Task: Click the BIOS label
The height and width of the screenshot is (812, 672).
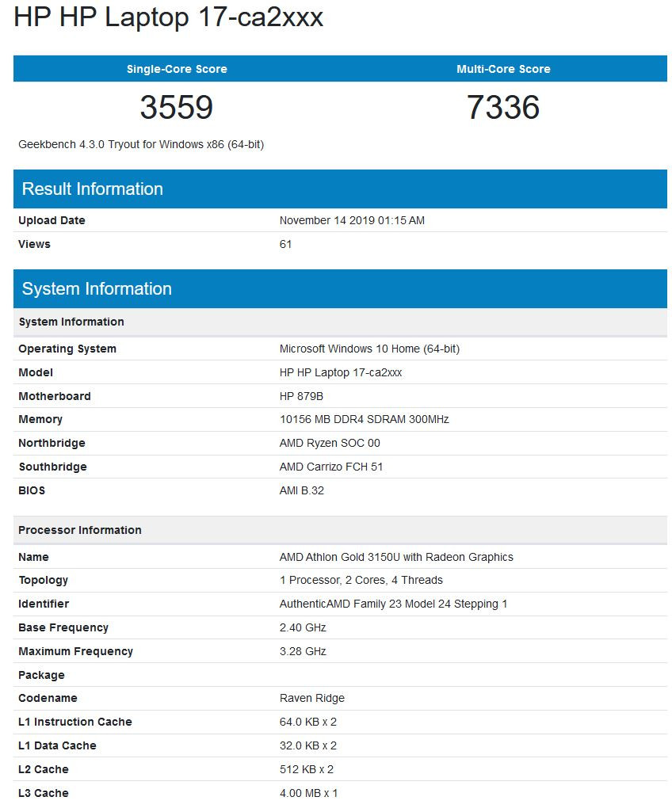Action: [32, 490]
